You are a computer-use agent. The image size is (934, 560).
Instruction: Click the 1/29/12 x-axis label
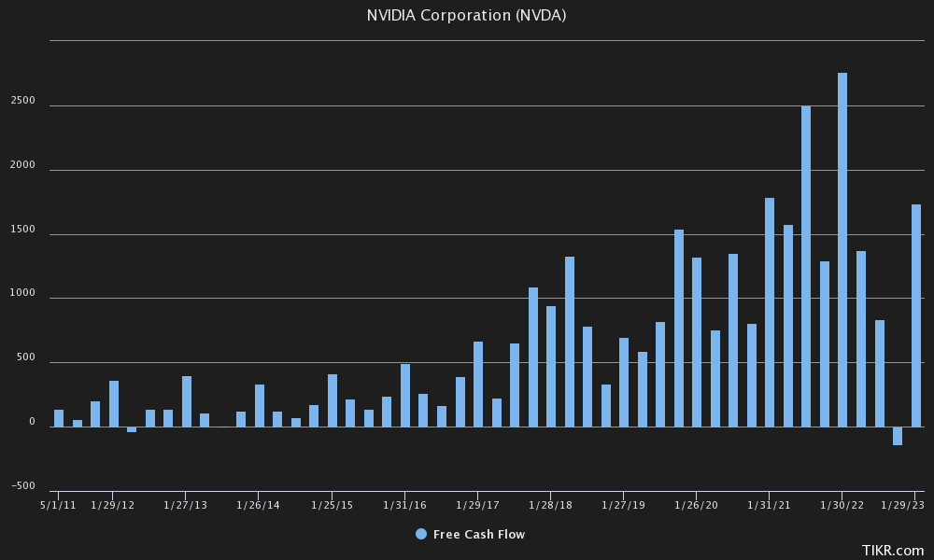tap(113, 505)
